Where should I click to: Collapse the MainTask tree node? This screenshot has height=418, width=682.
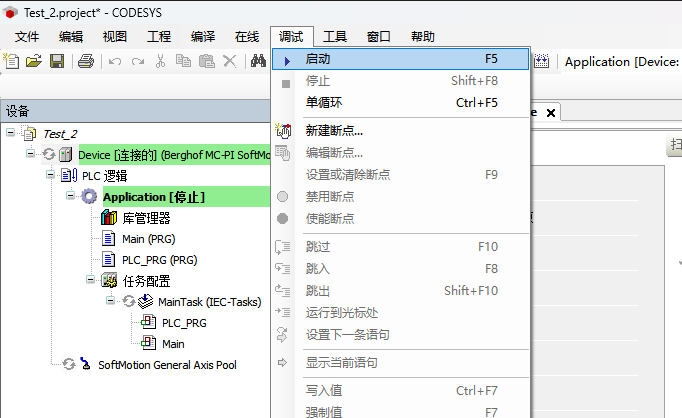111,301
